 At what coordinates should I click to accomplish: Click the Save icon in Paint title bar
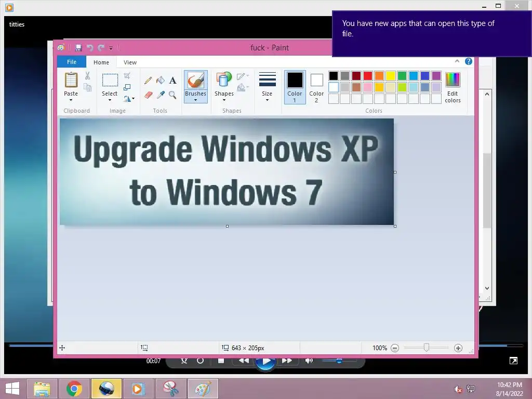pyautogui.click(x=78, y=48)
